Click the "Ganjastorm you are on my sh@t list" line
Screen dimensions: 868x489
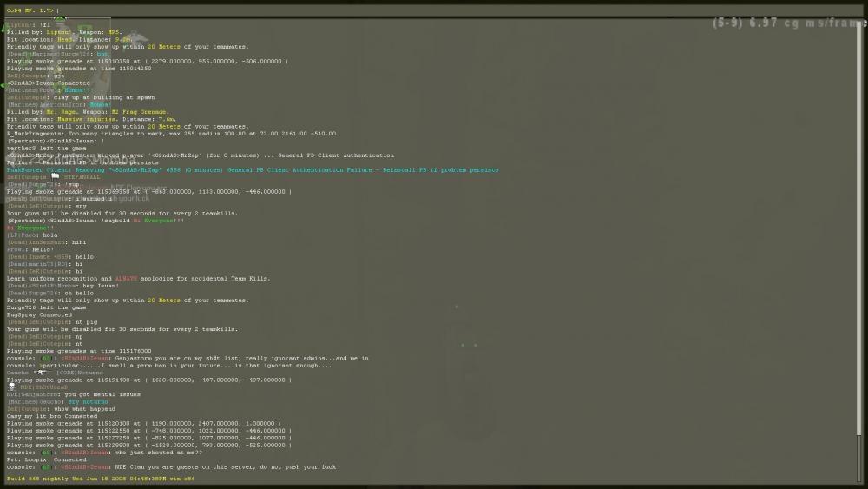(187, 359)
